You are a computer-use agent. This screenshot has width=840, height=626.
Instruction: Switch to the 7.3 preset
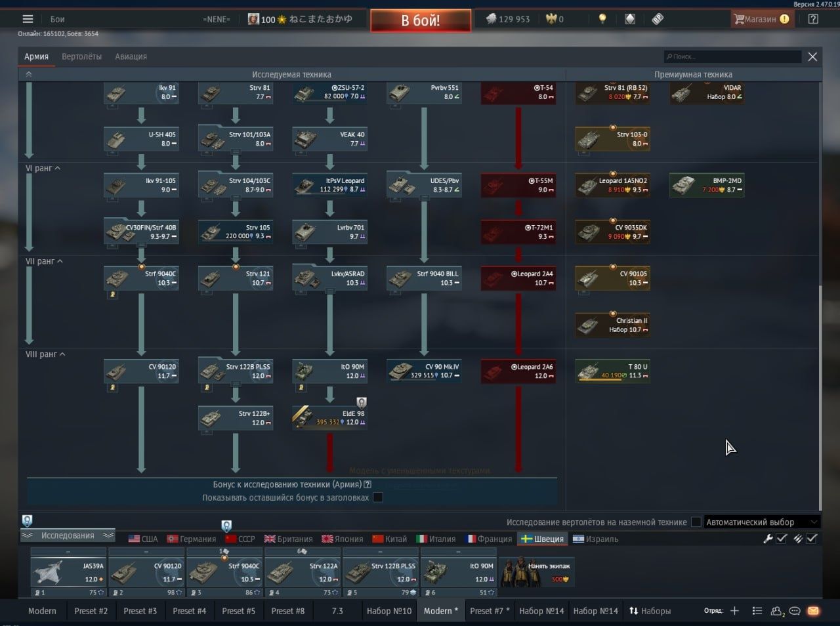pos(337,610)
